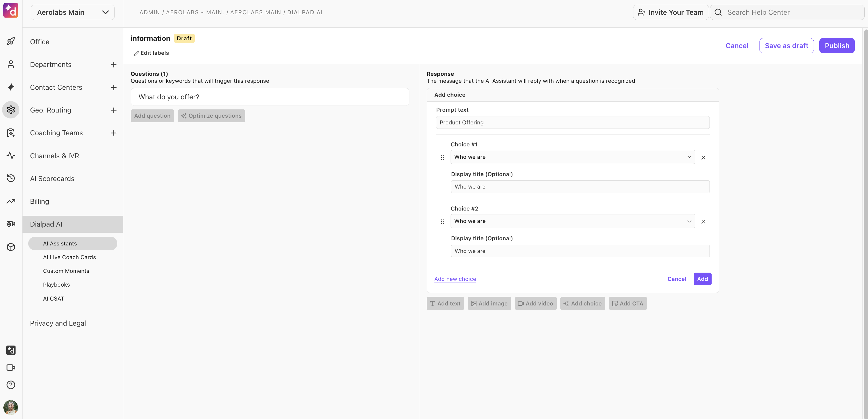Open the rocket launch icon in sidebar
The height and width of the screenshot is (419, 868).
[x=11, y=41]
